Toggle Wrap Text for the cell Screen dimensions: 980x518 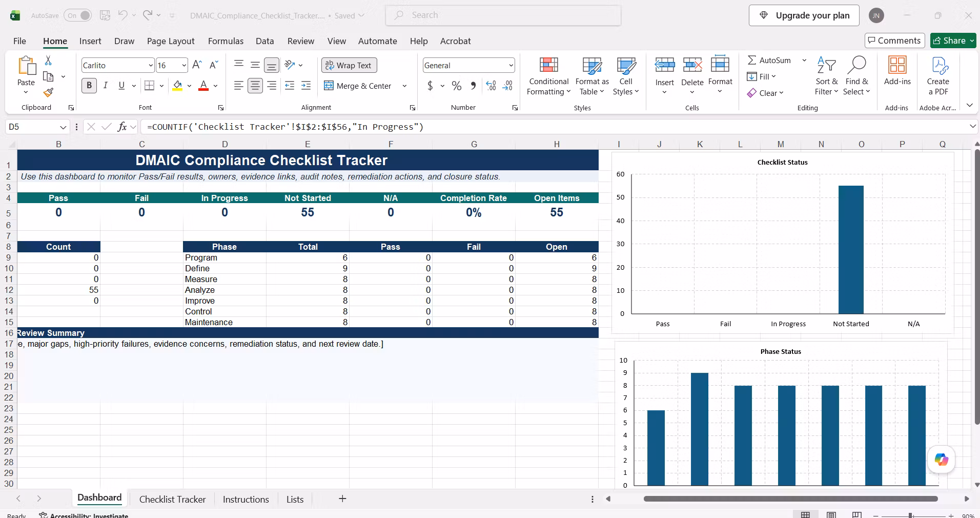pyautogui.click(x=349, y=65)
